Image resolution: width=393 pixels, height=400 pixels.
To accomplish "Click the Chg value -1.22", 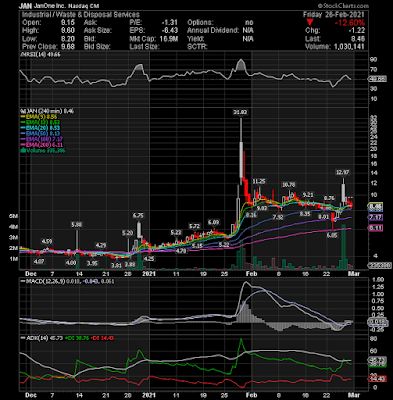I will click(356, 31).
